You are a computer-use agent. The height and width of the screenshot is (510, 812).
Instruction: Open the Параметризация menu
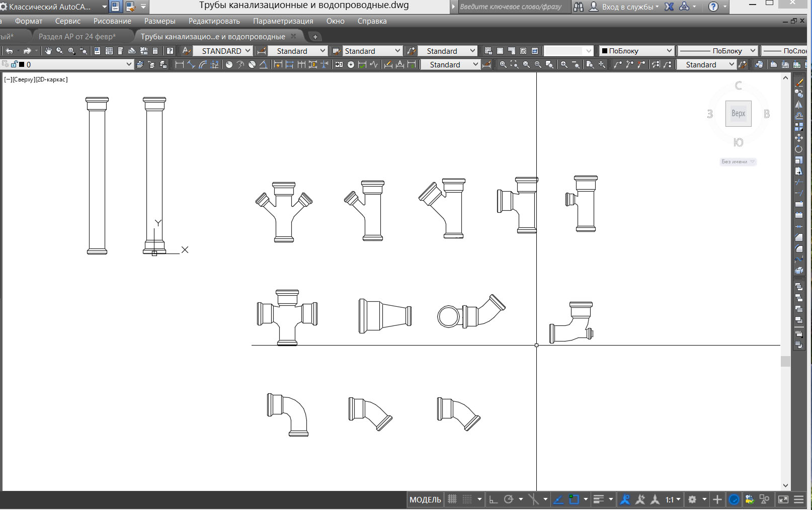pyautogui.click(x=283, y=21)
